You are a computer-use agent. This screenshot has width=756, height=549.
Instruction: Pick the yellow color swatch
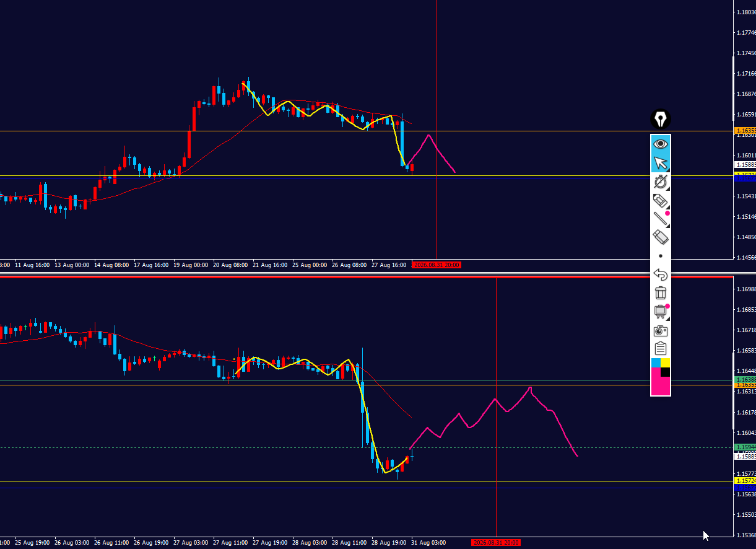click(666, 362)
